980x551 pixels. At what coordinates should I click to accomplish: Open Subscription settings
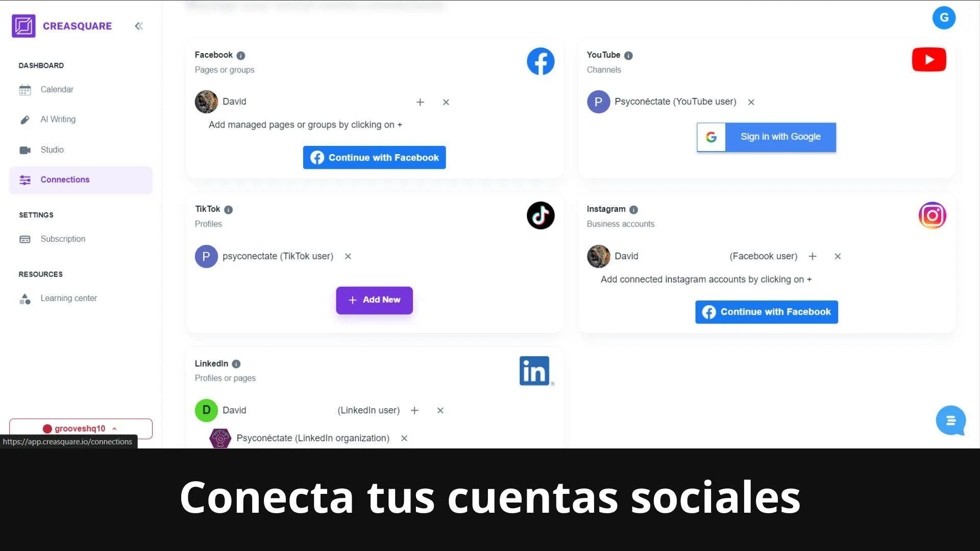click(x=63, y=239)
